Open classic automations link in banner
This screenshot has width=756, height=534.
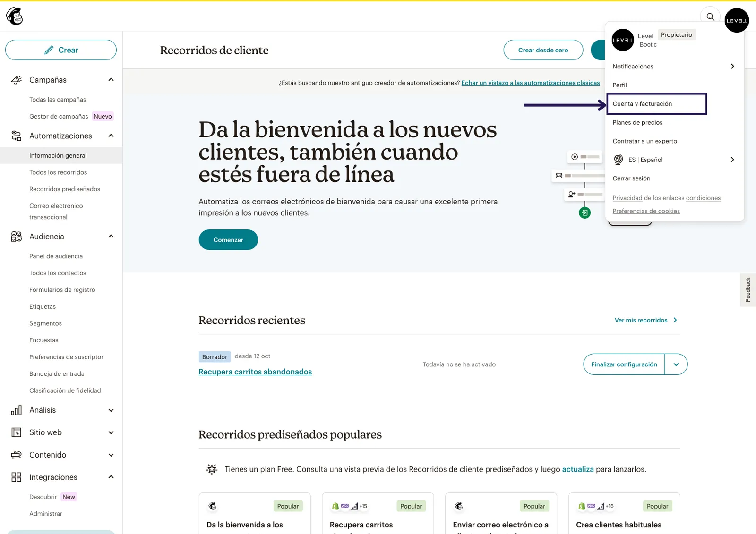531,83
